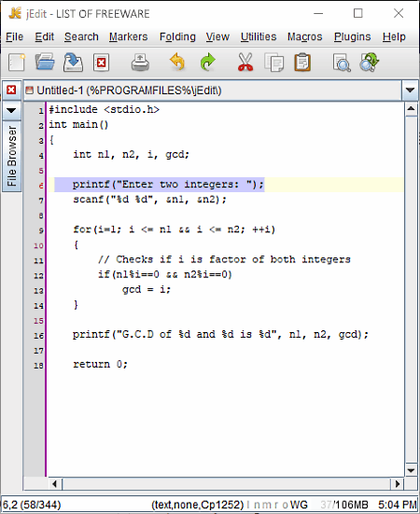Show the File Browser side panel
420x514 pixels.
11,156
